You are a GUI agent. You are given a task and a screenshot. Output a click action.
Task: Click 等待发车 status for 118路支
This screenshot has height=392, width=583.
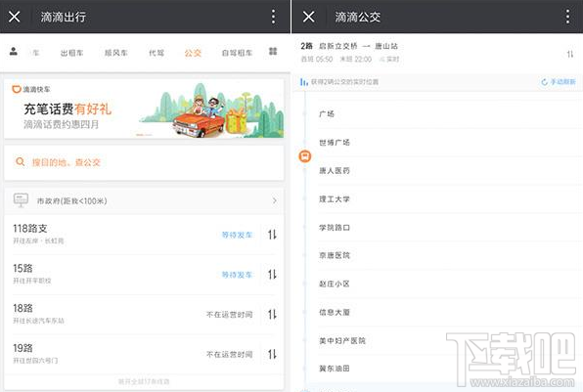pyautogui.click(x=237, y=235)
